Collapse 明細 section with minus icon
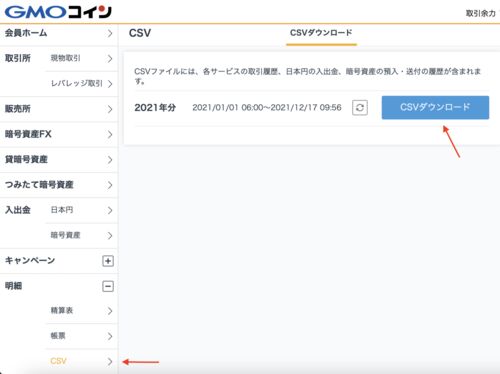The height and width of the screenshot is (374, 500). (108, 286)
